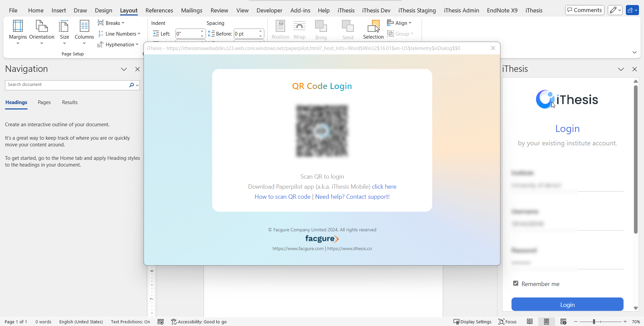The width and height of the screenshot is (644, 326).
Task: Increase the Indent Left value
Action: (x=202, y=32)
